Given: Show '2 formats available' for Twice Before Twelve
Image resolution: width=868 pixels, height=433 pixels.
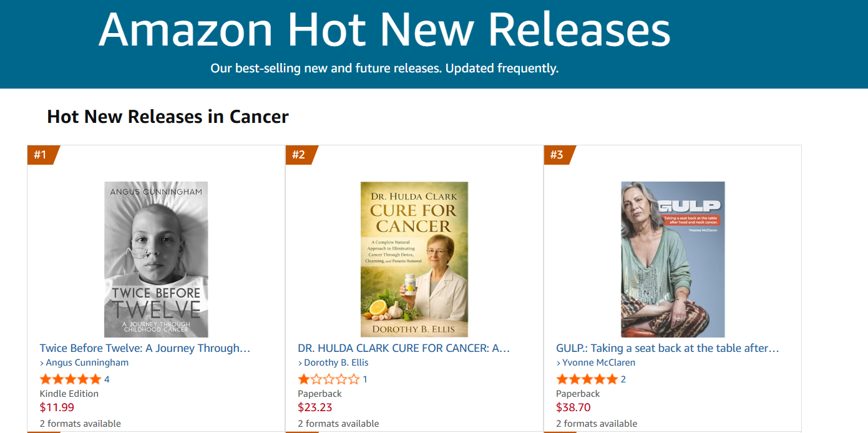Looking at the screenshot, I should click(80, 424).
